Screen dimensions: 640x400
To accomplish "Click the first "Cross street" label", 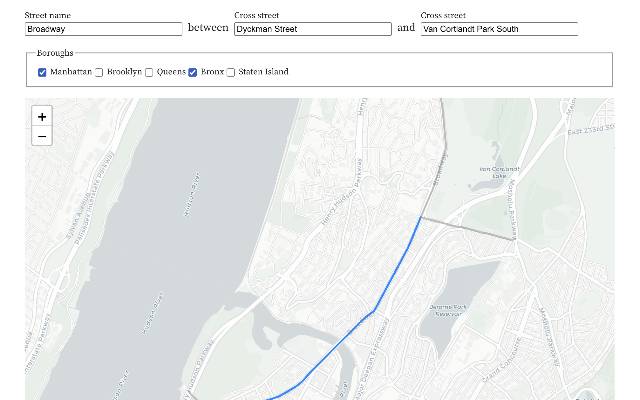I will (x=257, y=15).
